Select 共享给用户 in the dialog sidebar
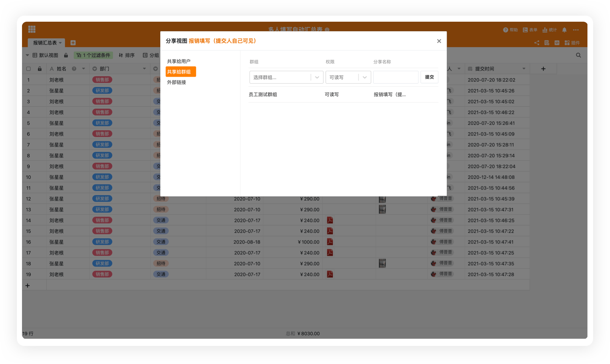 click(179, 61)
